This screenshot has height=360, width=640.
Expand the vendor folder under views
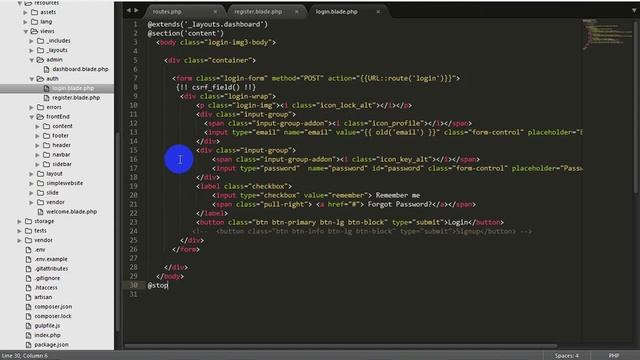click(x=31, y=202)
